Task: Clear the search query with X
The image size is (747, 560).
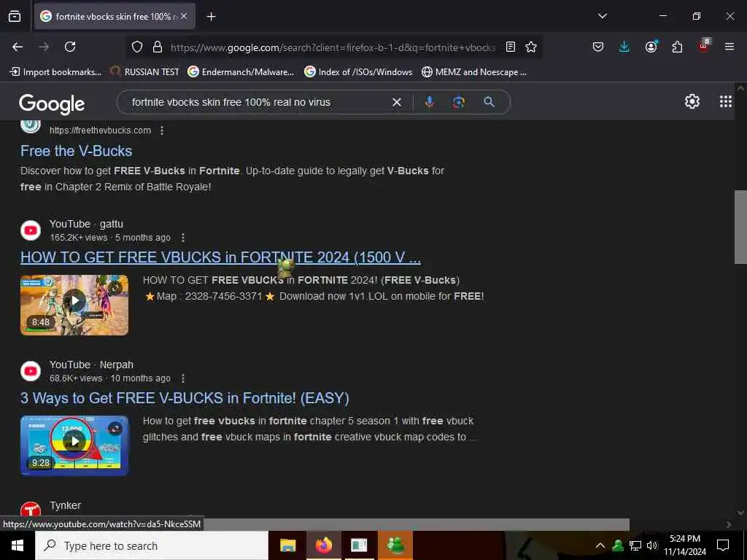Action: pos(396,102)
